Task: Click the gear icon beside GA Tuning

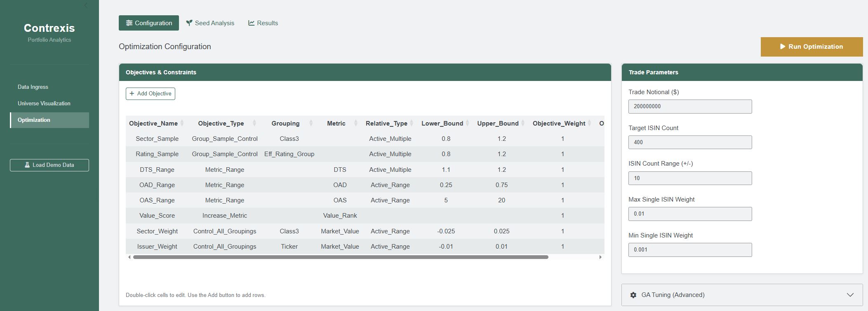Action: pyautogui.click(x=633, y=295)
